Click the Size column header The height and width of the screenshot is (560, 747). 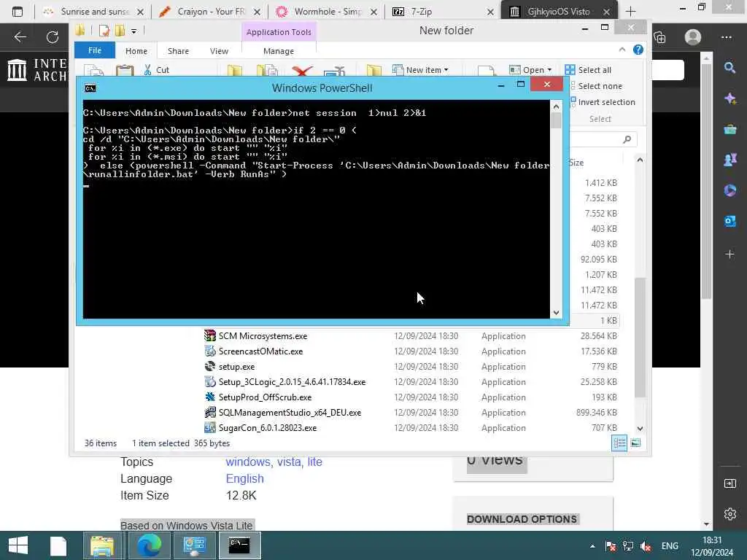click(x=576, y=163)
